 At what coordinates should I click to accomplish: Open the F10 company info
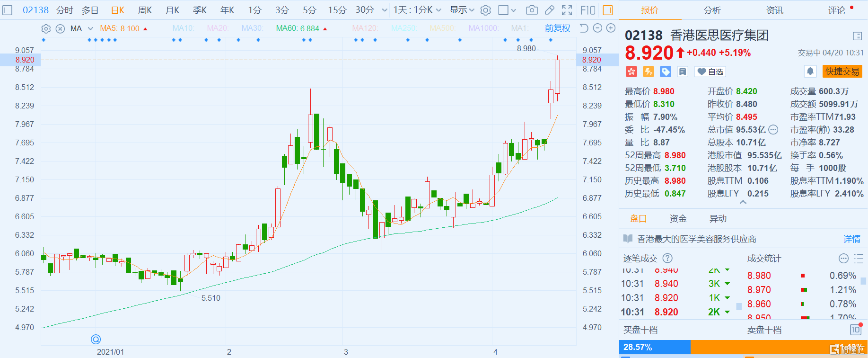click(588, 10)
